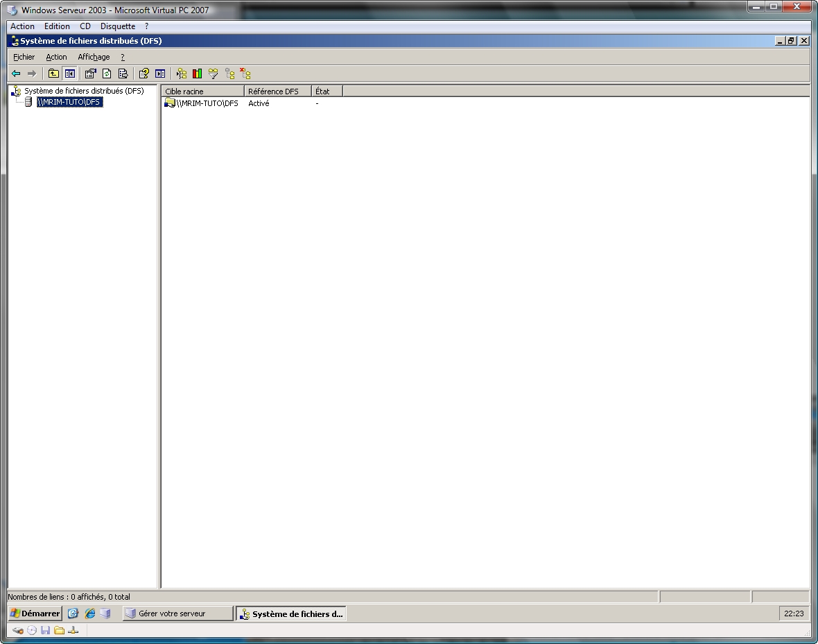Click the DFS title bar system icon
Viewport: 818px width, 644px height.
15,41
